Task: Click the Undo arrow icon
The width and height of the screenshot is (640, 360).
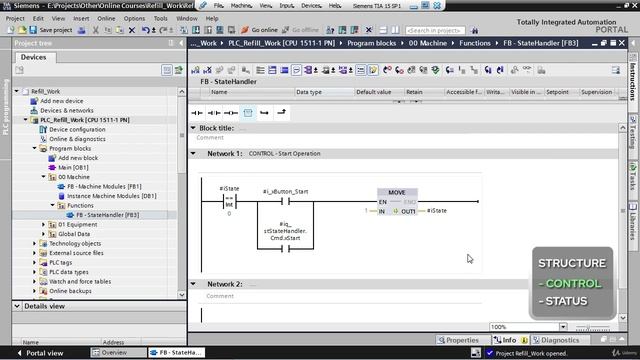Action: click(x=145, y=30)
